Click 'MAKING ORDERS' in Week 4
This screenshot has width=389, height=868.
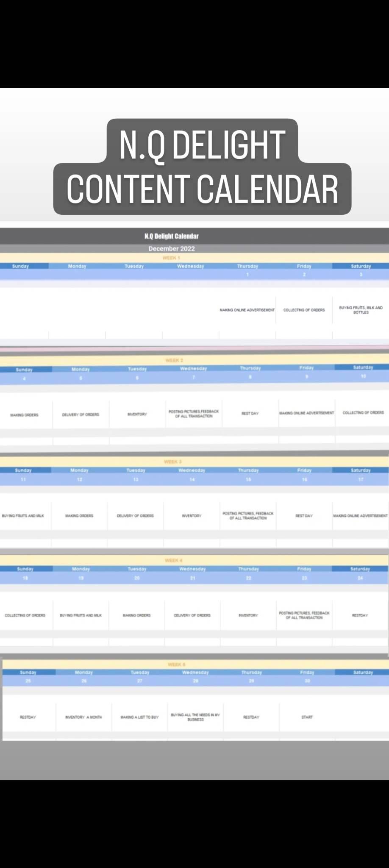tap(136, 615)
